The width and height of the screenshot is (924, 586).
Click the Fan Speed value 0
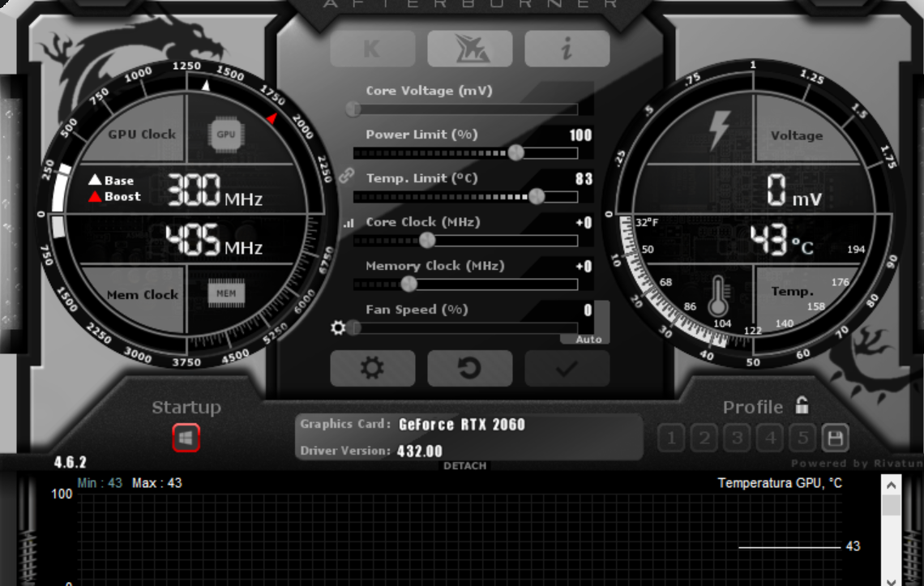pyautogui.click(x=588, y=310)
